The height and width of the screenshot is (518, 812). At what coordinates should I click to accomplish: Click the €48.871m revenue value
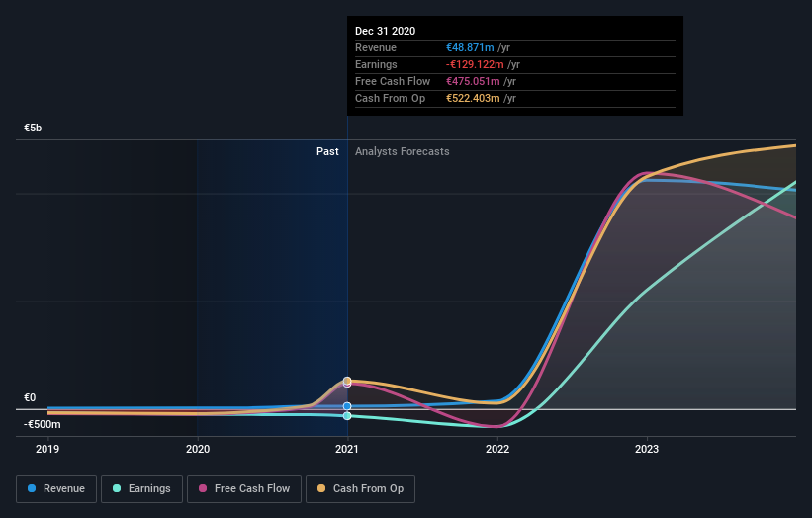pos(470,47)
